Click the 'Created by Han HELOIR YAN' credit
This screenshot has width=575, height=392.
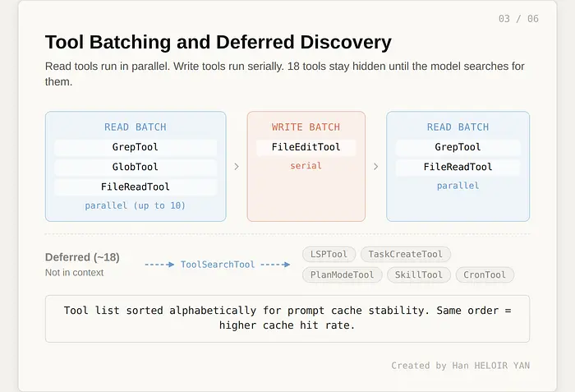click(x=460, y=366)
